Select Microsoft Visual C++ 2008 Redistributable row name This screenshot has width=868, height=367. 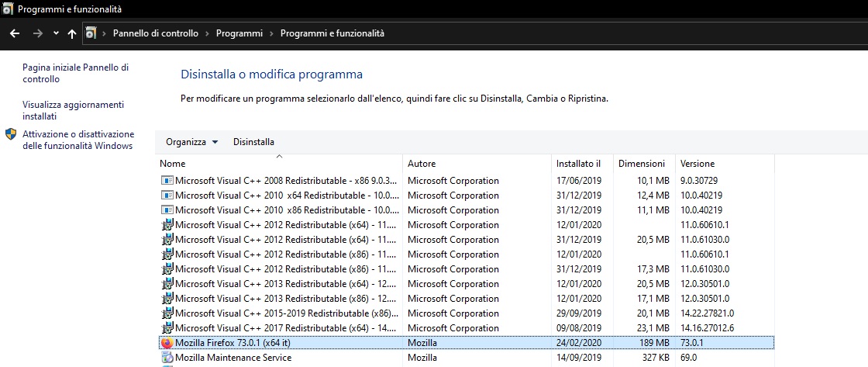[286, 181]
